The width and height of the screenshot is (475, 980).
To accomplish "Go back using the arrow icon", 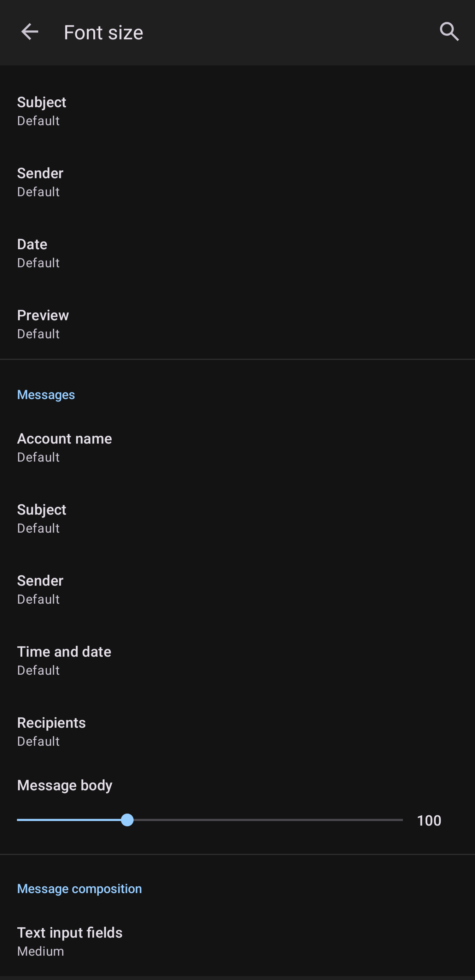I will [30, 32].
